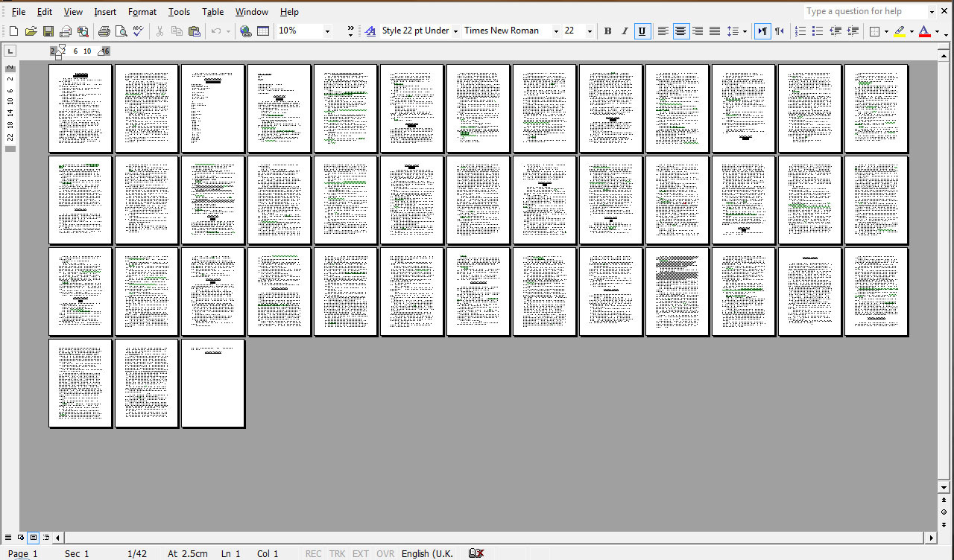Click the numbered list icon
The height and width of the screenshot is (560, 954).
(800, 31)
